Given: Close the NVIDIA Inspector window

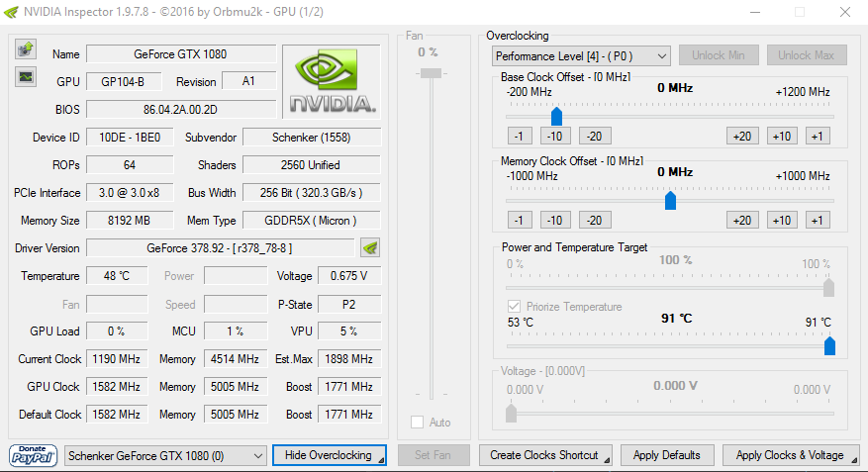Looking at the screenshot, I should tap(845, 12).
